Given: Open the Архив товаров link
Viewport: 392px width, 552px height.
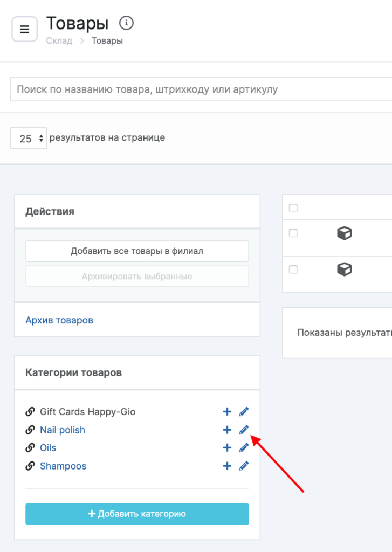Looking at the screenshot, I should 59,320.
